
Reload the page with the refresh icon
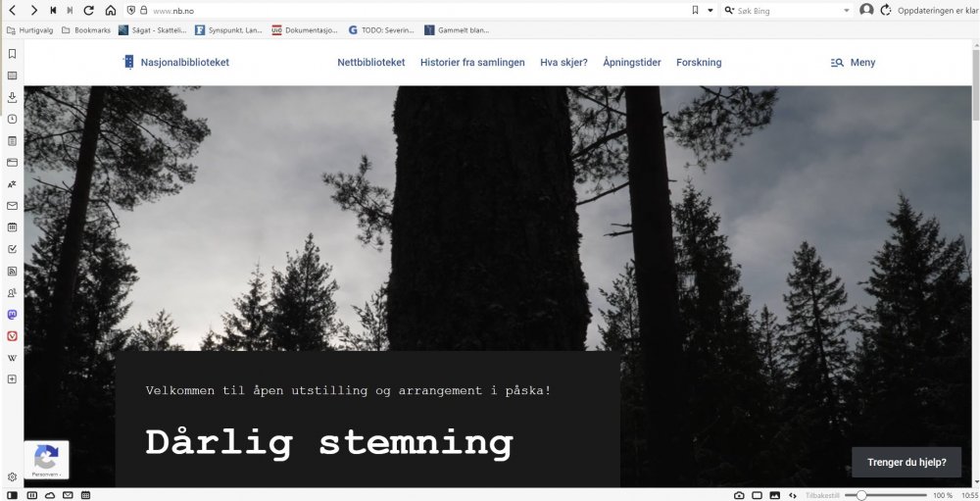89,10
